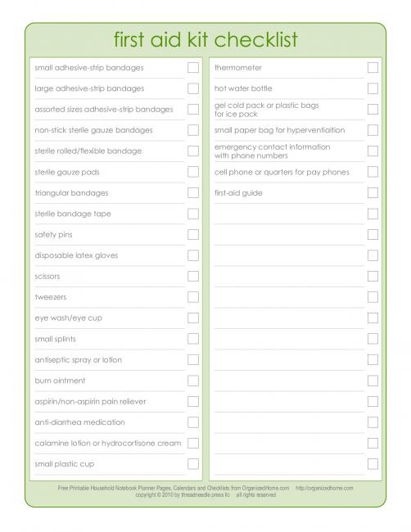Check emergency contact information box
The width and height of the screenshot is (411, 532).
pos(373,151)
